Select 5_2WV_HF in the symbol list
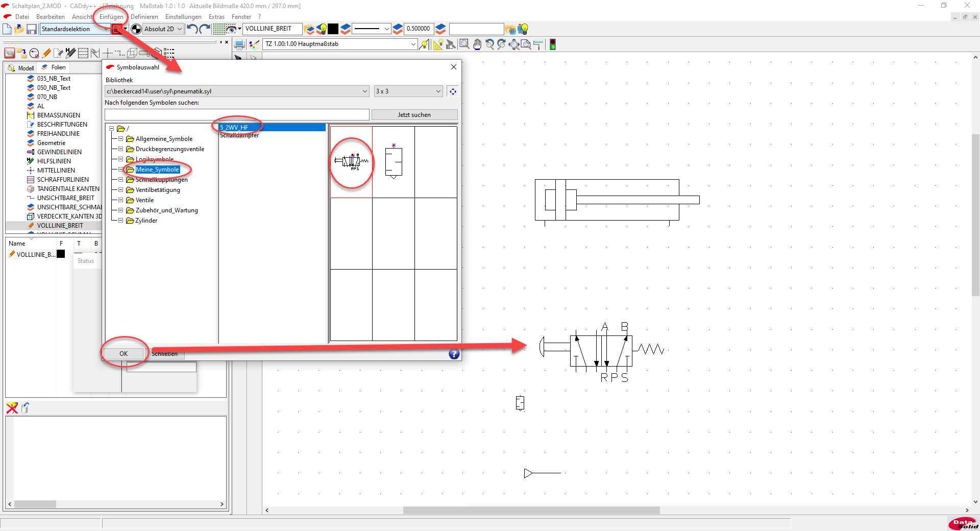 click(x=272, y=127)
